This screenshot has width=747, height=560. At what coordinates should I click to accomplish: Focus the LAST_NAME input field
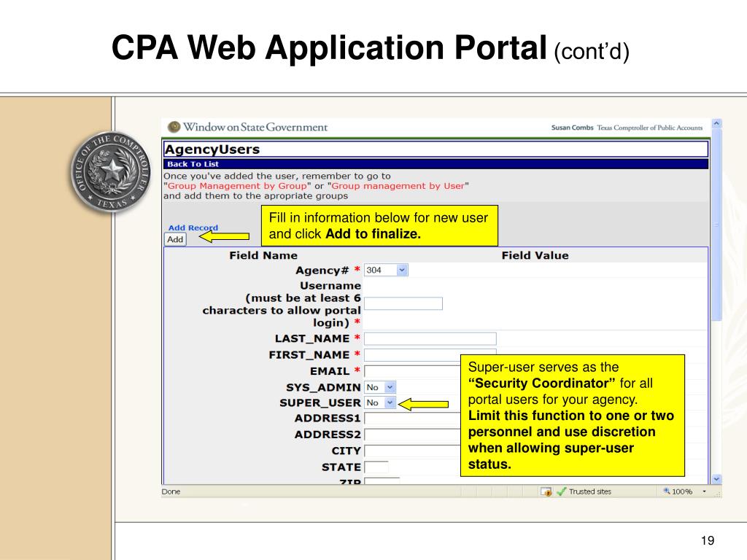point(430,338)
